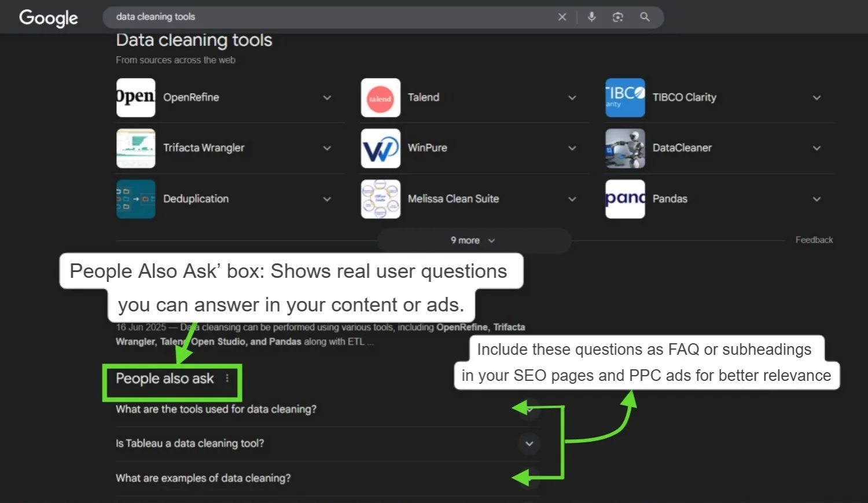Click the Feedback link
The width and height of the screenshot is (868, 503).
click(814, 240)
